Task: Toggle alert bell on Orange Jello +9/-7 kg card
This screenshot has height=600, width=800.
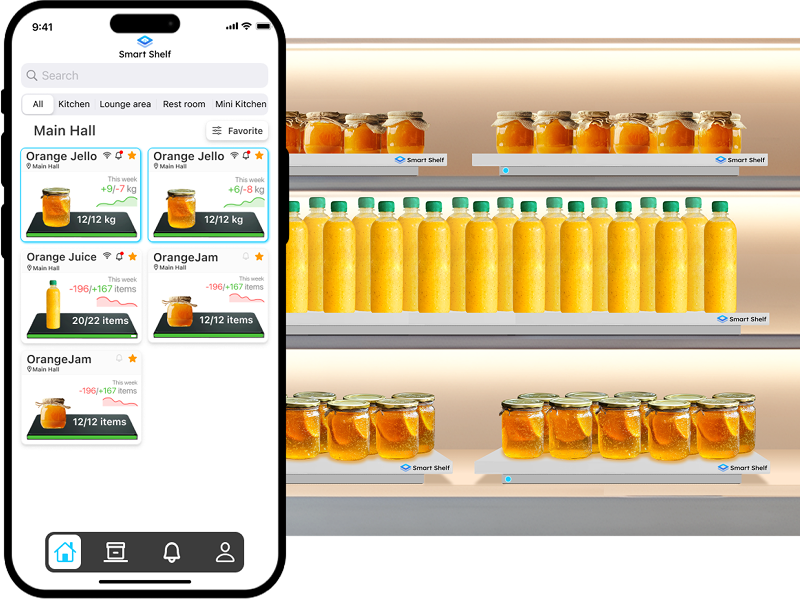Action: 119,155
